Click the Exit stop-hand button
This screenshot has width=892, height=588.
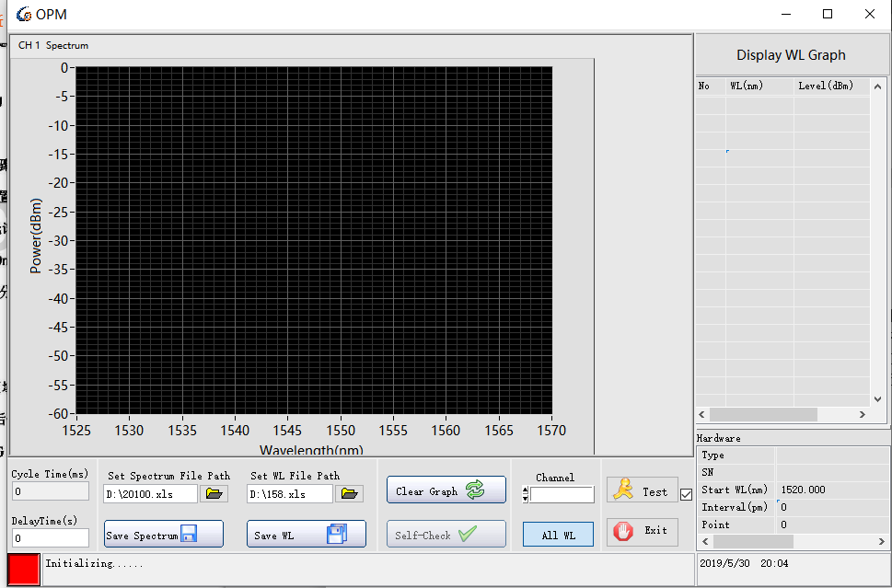pos(642,531)
